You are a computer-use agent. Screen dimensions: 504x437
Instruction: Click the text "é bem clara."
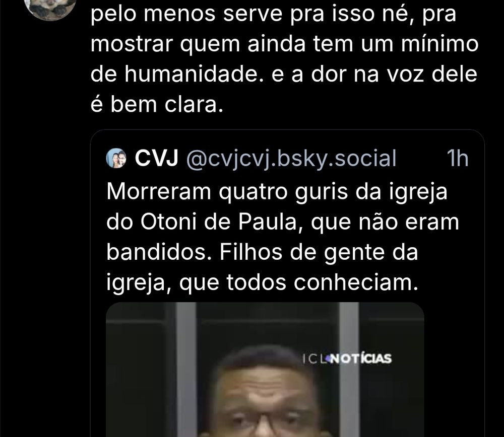pos(157,104)
